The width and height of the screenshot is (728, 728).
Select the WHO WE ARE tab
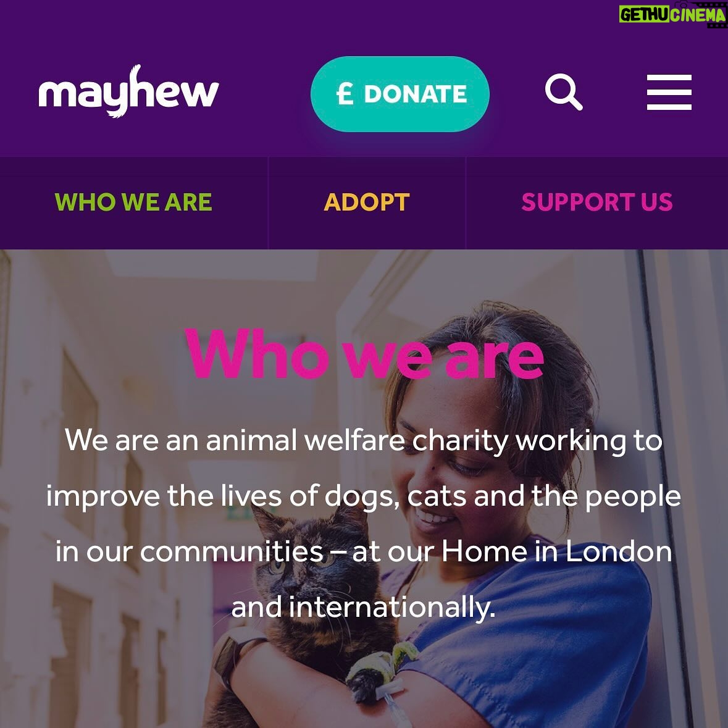134,203
